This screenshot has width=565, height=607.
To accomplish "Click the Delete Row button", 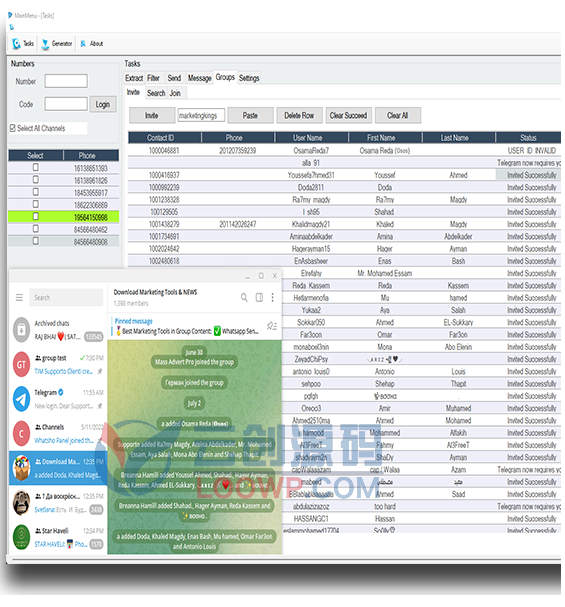I will 299,115.
